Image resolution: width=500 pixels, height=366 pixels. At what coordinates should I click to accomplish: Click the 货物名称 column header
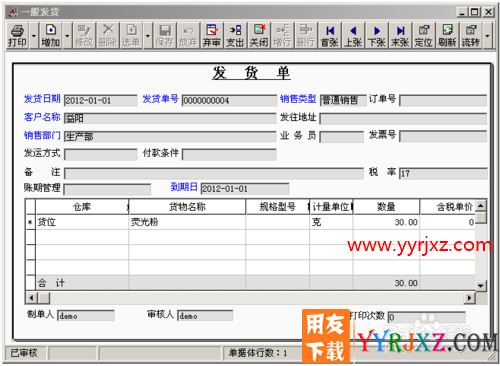(187, 207)
